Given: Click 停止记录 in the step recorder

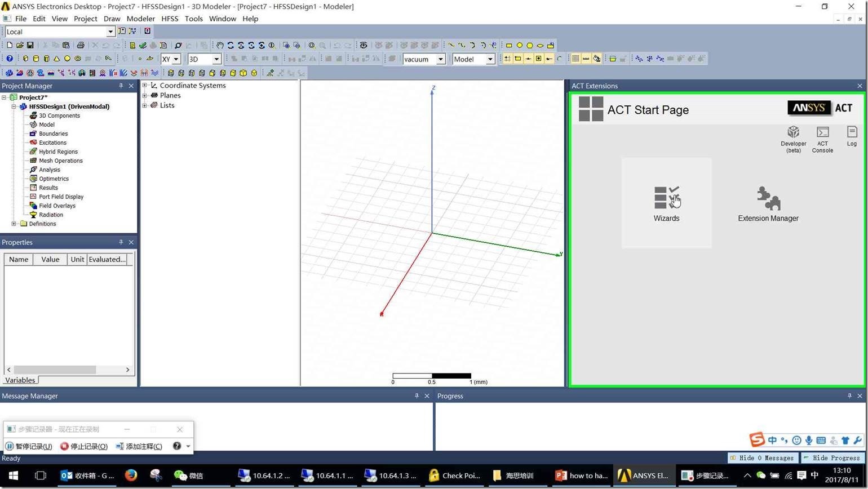Looking at the screenshot, I should (x=84, y=446).
